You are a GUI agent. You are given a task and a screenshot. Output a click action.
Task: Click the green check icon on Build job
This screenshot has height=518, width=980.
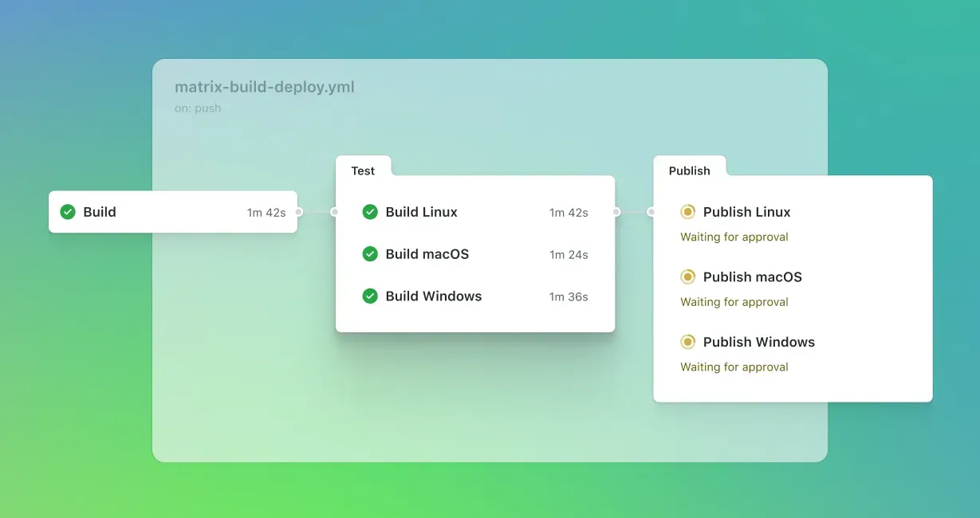coord(67,212)
